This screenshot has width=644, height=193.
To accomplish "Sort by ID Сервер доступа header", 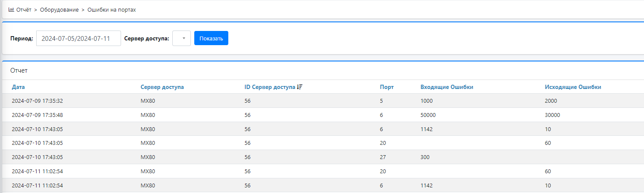I will (x=270, y=87).
